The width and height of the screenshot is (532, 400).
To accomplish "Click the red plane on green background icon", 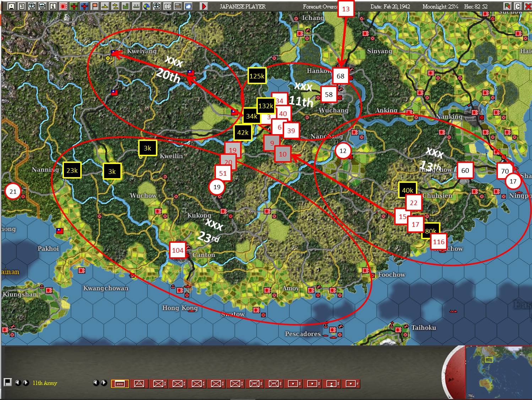I will [x=74, y=6].
